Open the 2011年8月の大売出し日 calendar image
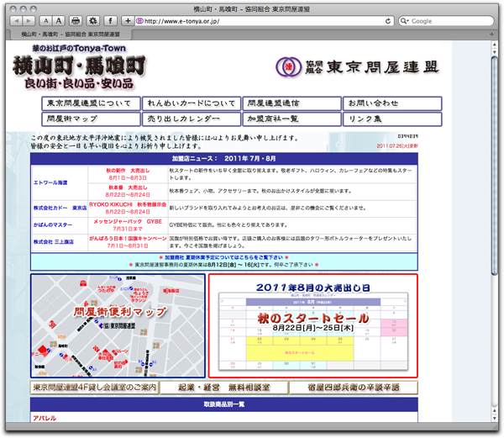Screen dimensions: 504x438 (313, 325)
